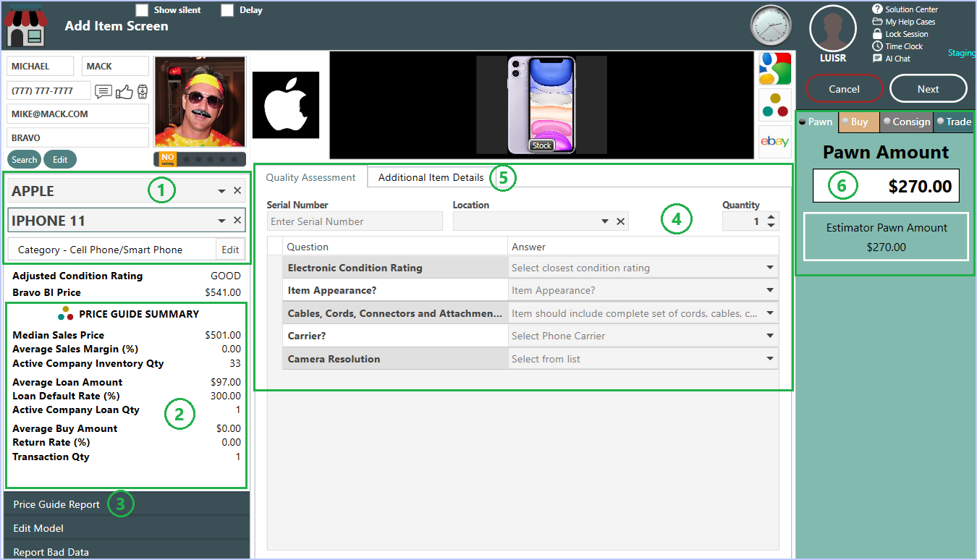Click the Pawn Amount $270.00 field
Screen dimensions: 977x560
point(886,186)
